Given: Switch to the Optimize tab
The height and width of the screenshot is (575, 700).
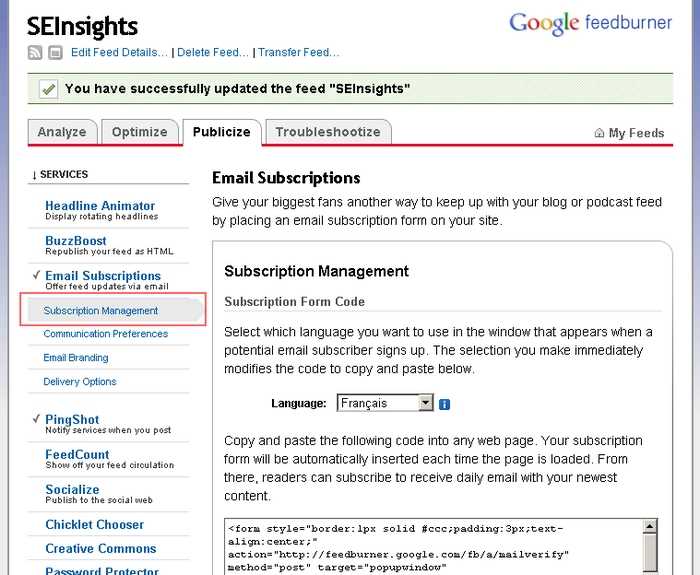Looking at the screenshot, I should (x=139, y=132).
